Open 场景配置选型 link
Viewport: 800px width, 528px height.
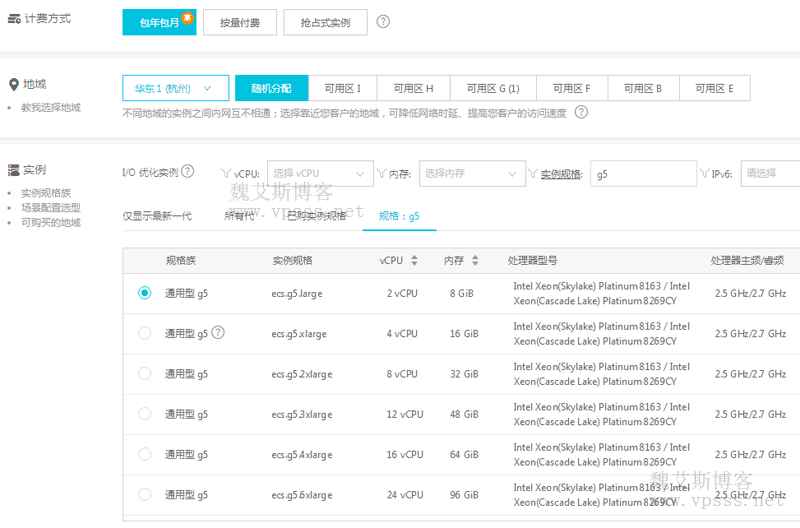point(51,208)
